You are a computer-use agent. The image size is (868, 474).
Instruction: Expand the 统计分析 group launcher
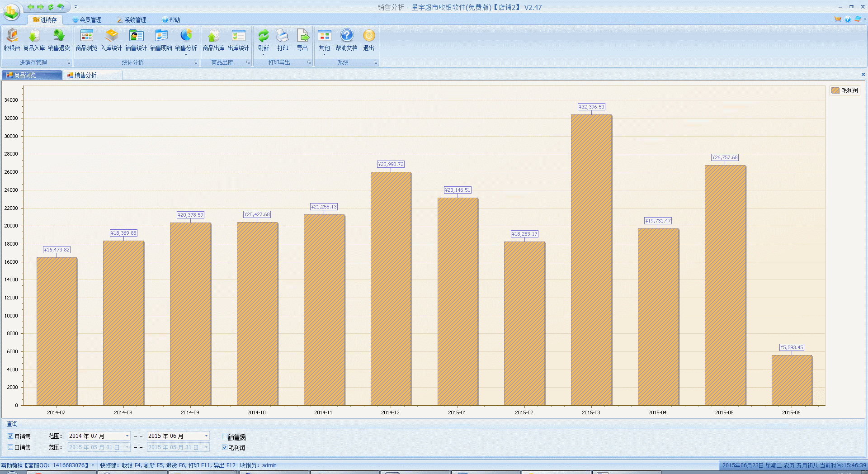(195, 62)
